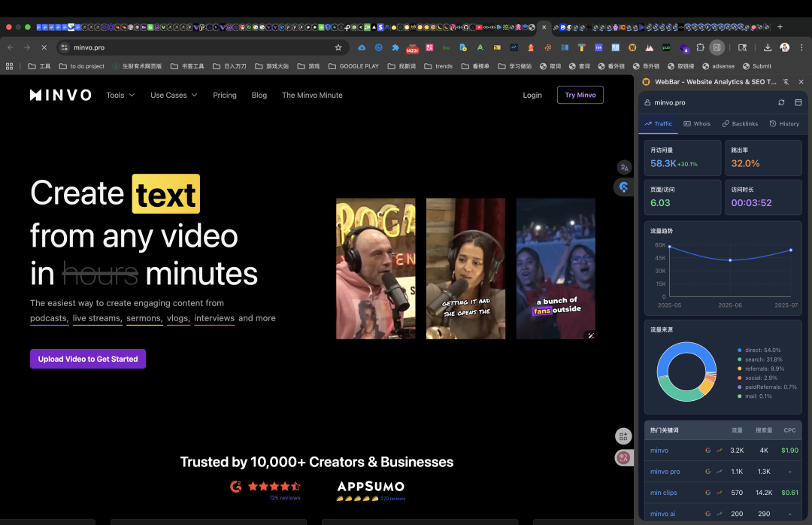Viewport: 812px width, 525px height.
Task: Open the '书签工具' bookmarks folder
Action: coord(187,66)
